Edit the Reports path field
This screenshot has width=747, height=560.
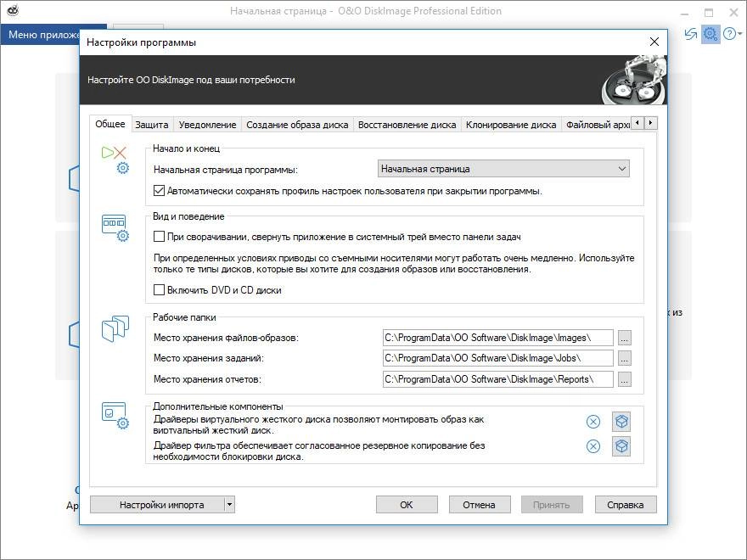[497, 379]
